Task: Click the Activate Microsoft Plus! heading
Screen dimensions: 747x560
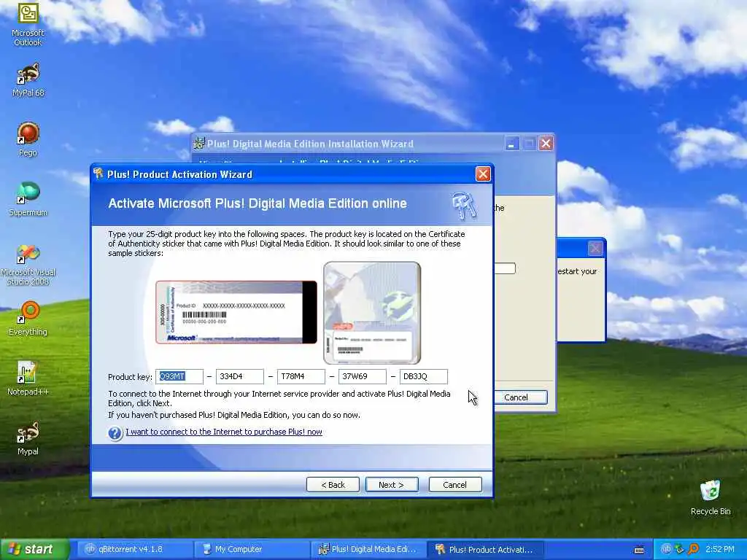Action: [x=258, y=204]
